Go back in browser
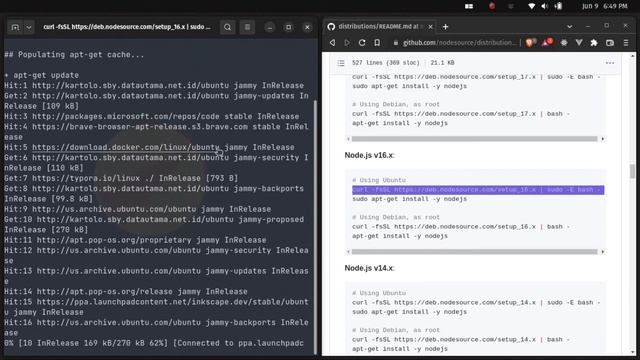The height and width of the screenshot is (360, 640). tap(332, 42)
